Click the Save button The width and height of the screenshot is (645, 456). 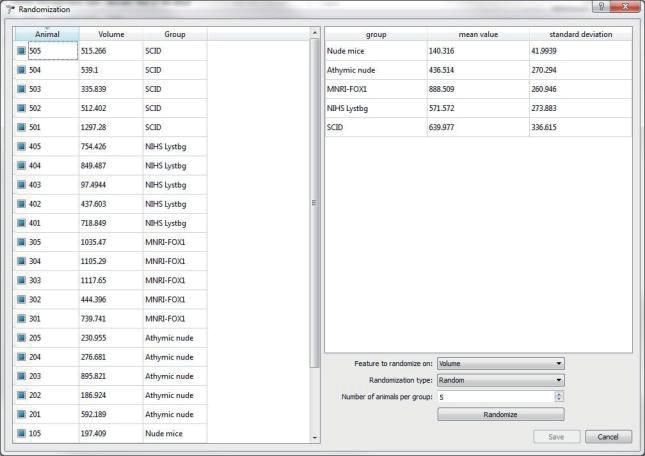click(x=557, y=437)
